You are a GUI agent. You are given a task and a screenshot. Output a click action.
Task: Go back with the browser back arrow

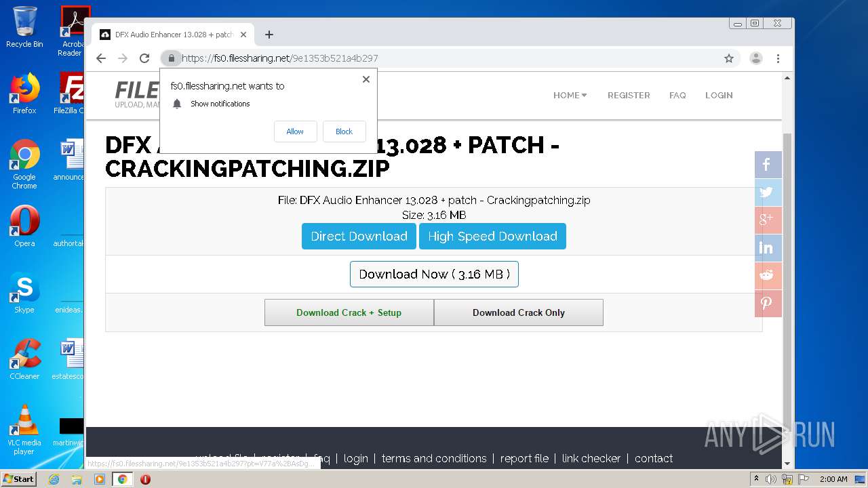pyautogui.click(x=101, y=58)
